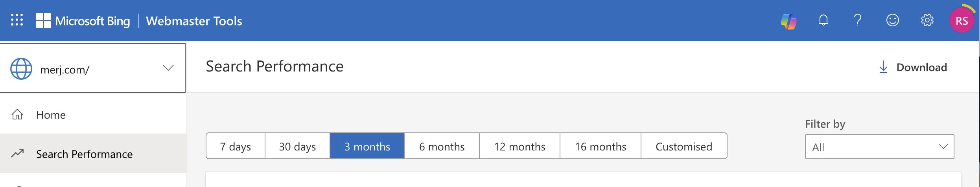The width and height of the screenshot is (980, 187).
Task: Select the 16 months range
Action: pos(601,146)
